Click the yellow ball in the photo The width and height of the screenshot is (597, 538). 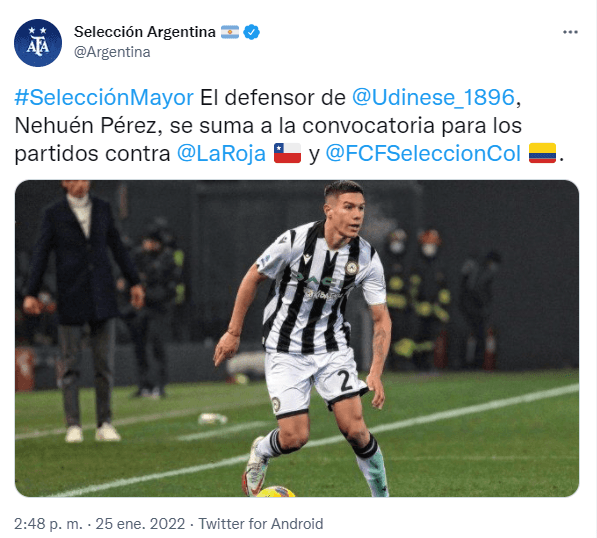pyautogui.click(x=276, y=492)
